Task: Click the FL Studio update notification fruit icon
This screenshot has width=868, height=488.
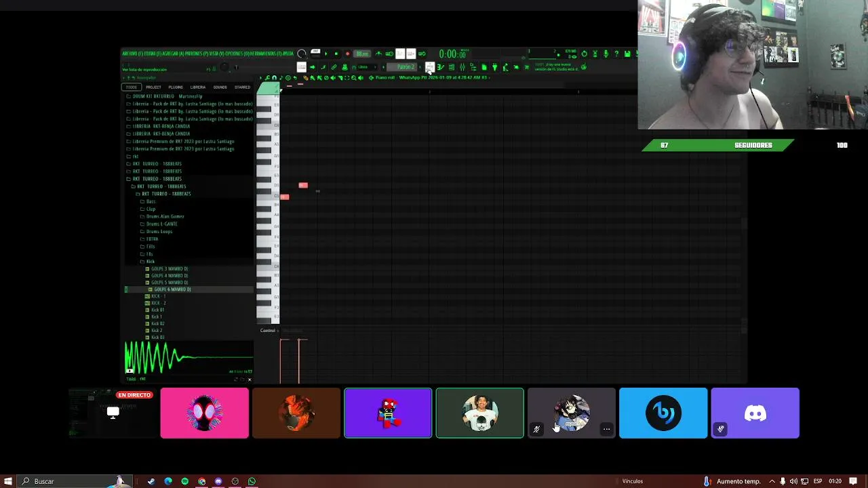Action: click(x=583, y=66)
